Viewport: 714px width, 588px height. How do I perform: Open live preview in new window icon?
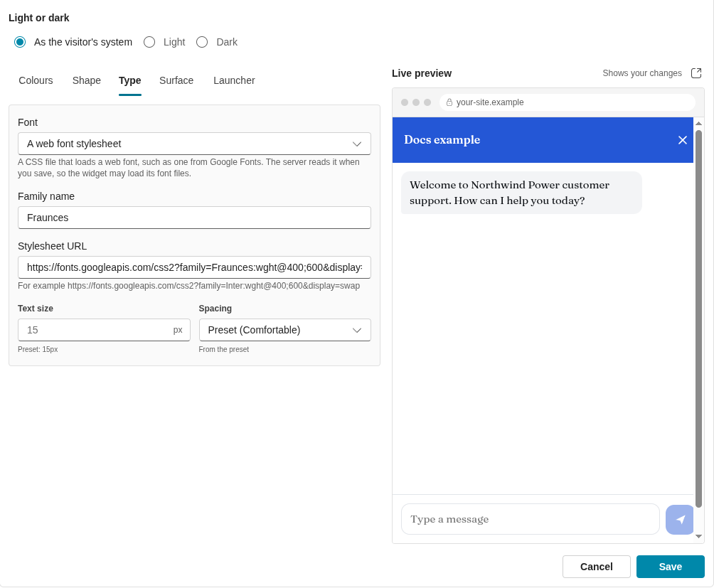coord(696,73)
